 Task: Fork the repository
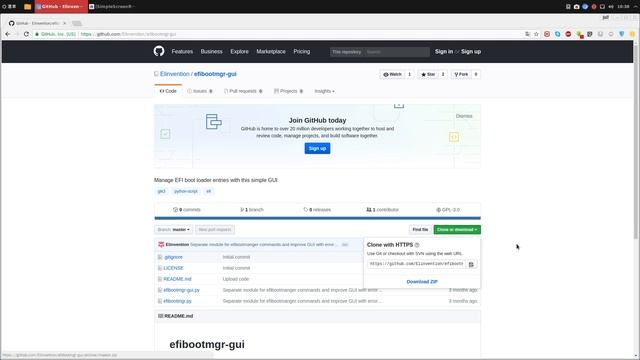pos(462,74)
